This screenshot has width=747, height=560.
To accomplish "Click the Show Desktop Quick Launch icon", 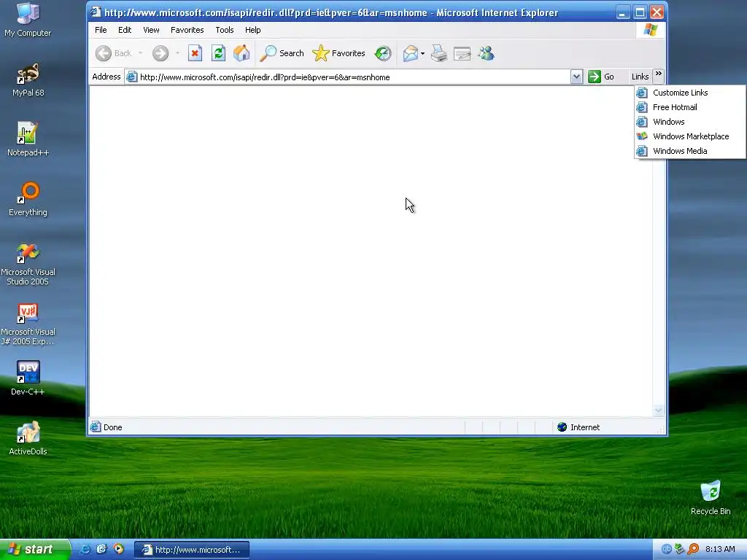I will tap(101, 549).
